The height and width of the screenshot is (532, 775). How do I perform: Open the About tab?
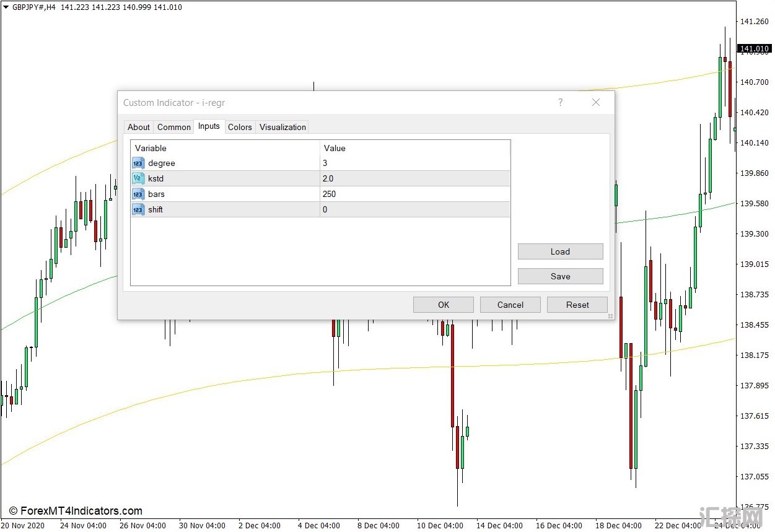coord(139,127)
